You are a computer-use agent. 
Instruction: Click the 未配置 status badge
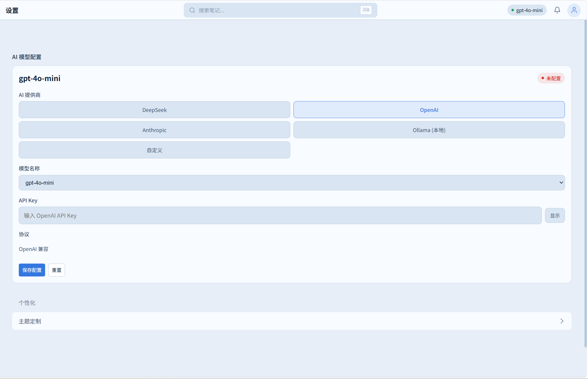551,78
